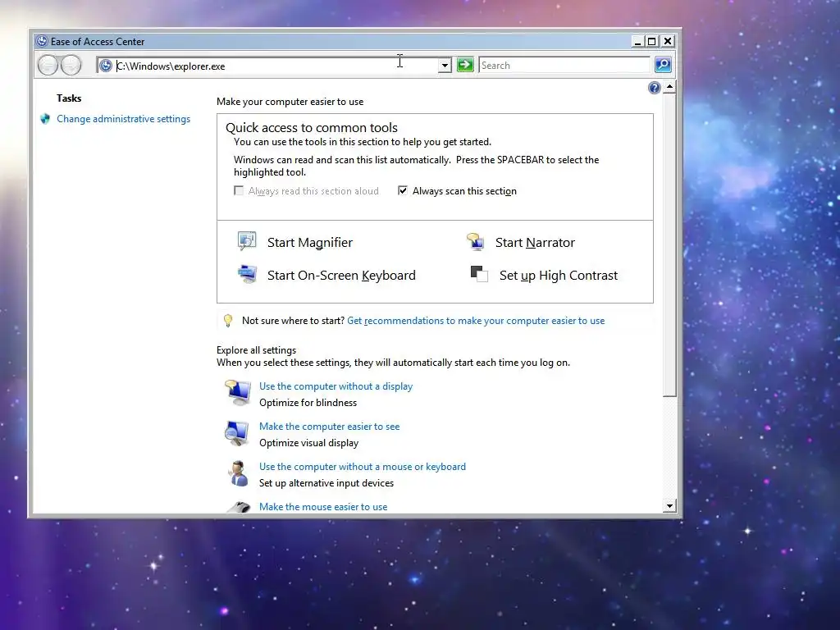Click the green Go arrow button
The image size is (840, 630).
point(465,66)
